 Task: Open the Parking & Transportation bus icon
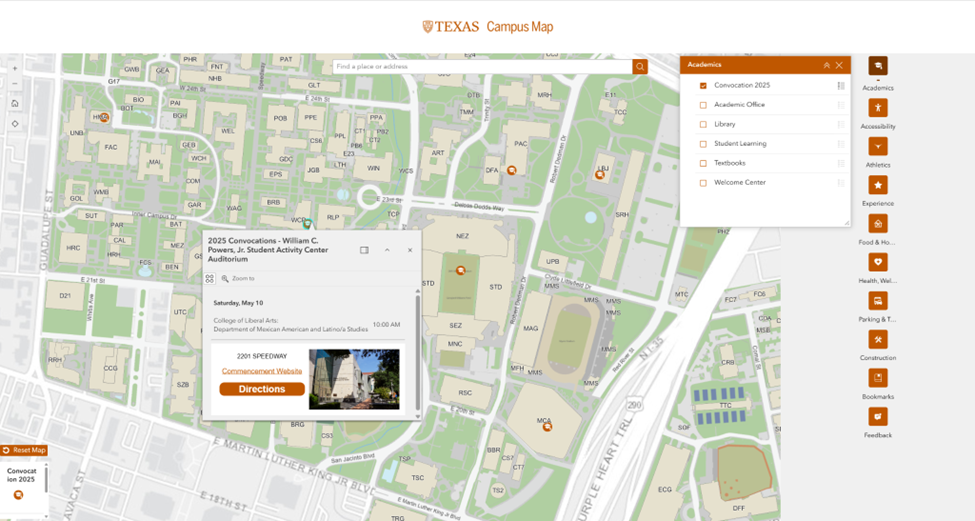(877, 301)
